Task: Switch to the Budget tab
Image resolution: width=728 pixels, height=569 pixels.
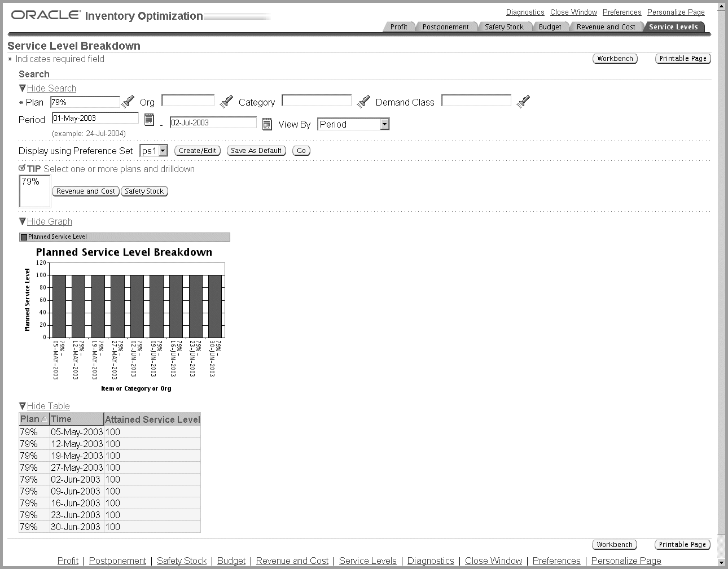Action: pyautogui.click(x=550, y=27)
